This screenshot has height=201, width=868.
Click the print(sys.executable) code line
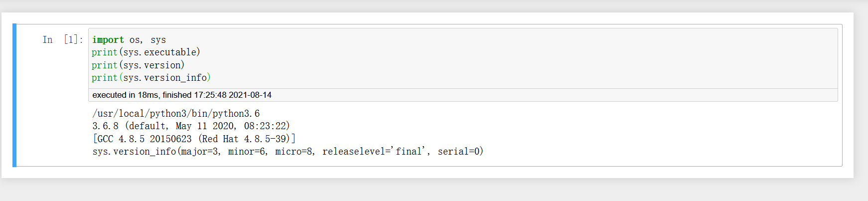145,52
